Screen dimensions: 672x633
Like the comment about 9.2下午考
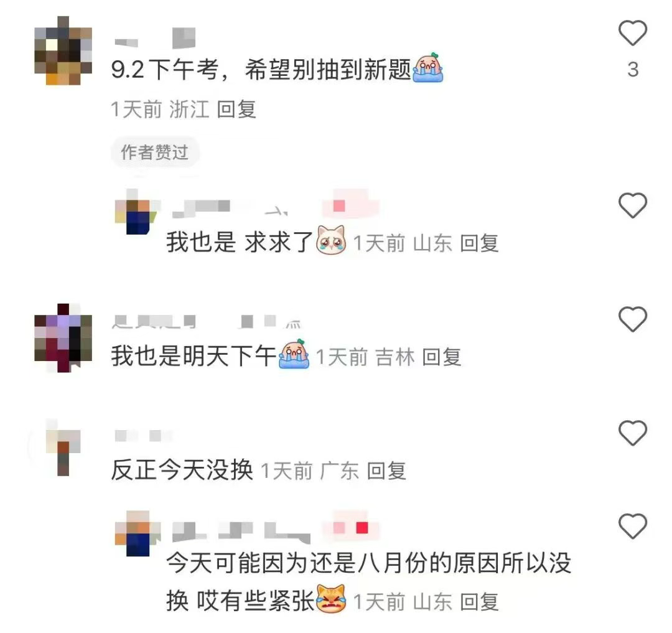click(x=633, y=33)
